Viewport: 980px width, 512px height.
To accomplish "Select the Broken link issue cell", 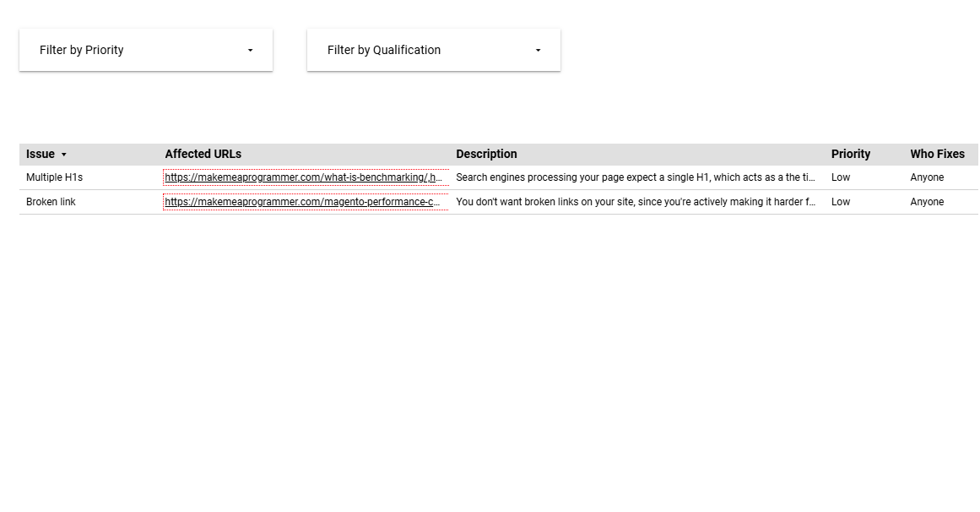I will tap(51, 202).
